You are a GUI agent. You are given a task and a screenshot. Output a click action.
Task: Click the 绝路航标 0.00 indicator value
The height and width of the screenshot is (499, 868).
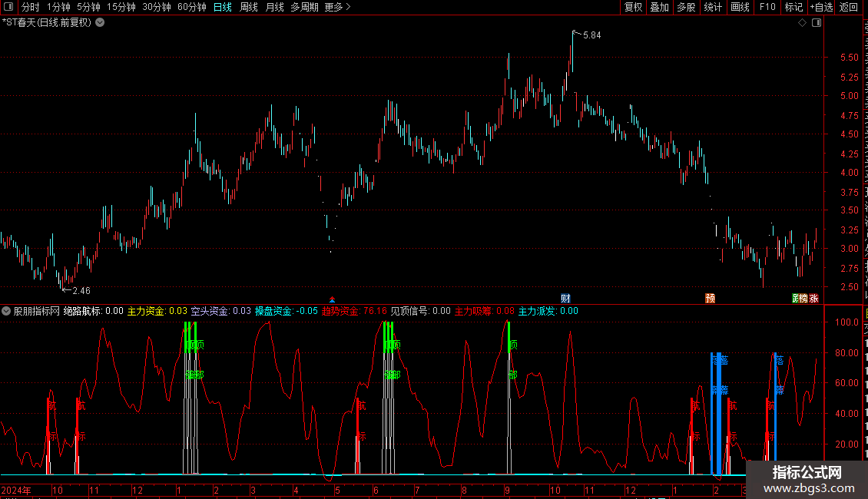click(x=94, y=311)
